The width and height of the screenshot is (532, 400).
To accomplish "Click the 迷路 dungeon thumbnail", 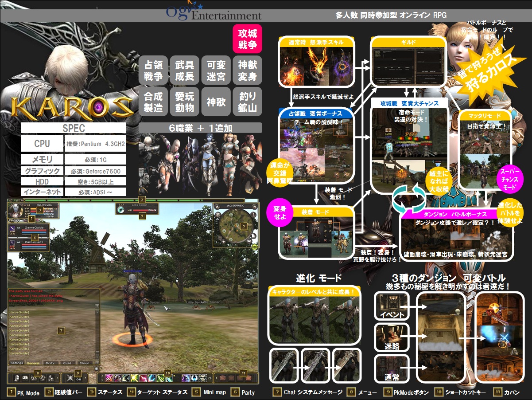I will pos(392,337).
